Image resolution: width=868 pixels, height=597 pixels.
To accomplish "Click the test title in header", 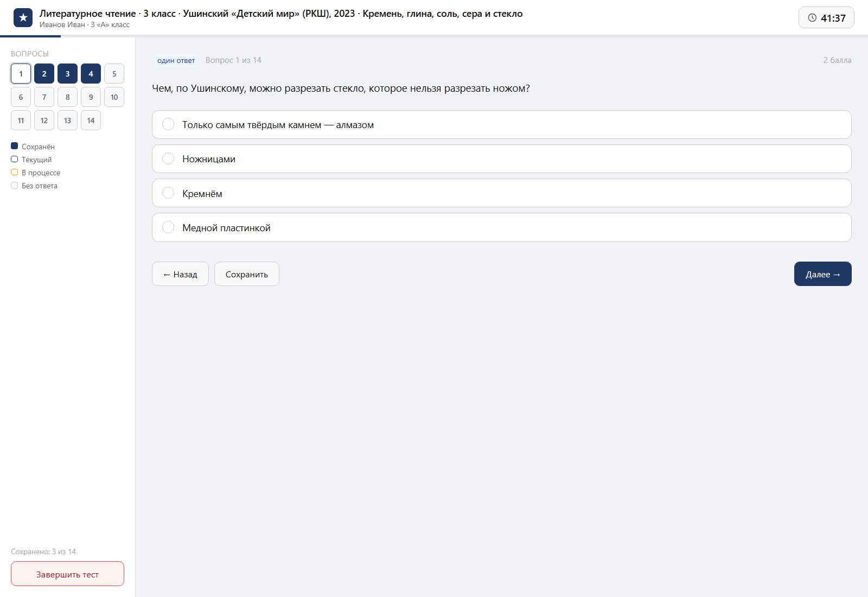I will point(281,14).
